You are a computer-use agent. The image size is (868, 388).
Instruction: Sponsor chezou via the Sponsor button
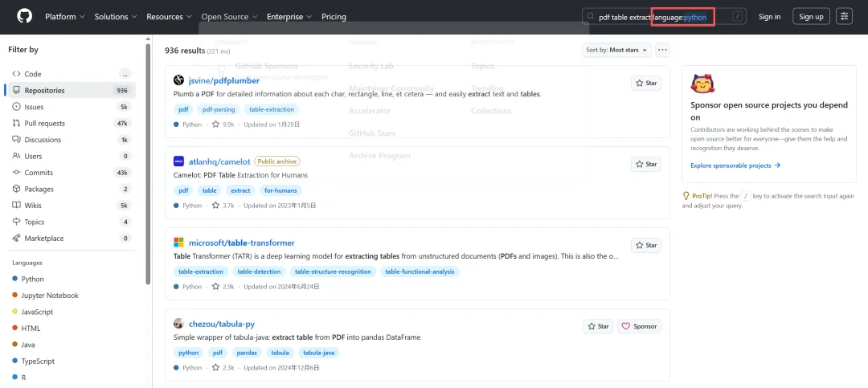point(640,327)
